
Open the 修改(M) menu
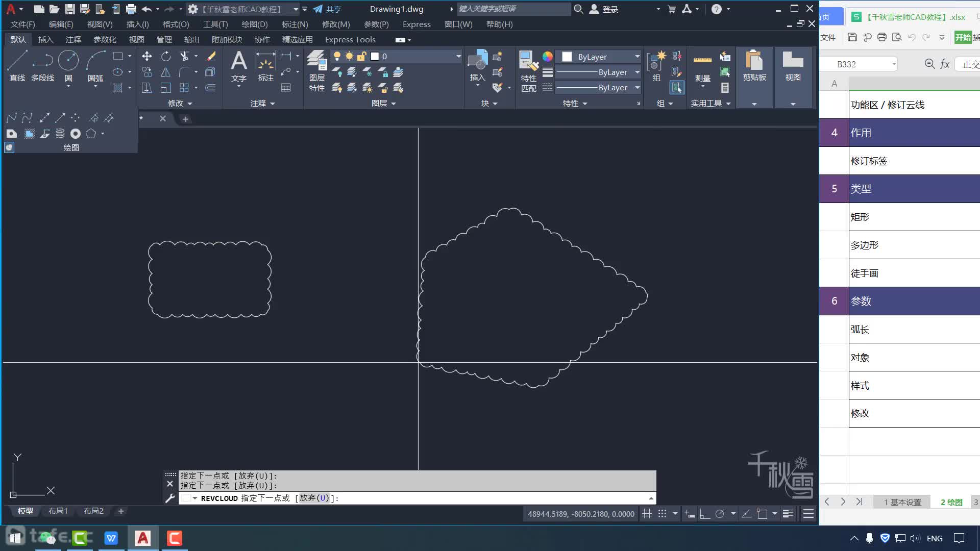[336, 24]
